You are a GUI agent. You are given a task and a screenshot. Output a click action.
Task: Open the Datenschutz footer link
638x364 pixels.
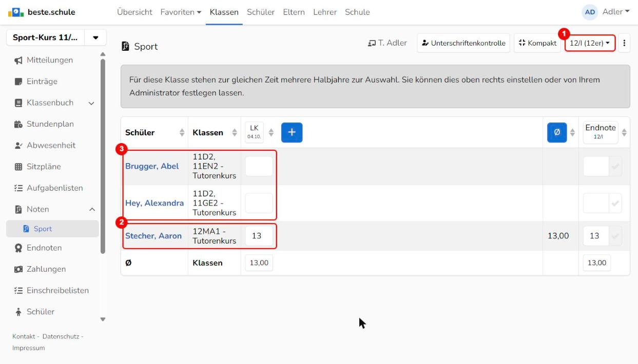(60, 336)
